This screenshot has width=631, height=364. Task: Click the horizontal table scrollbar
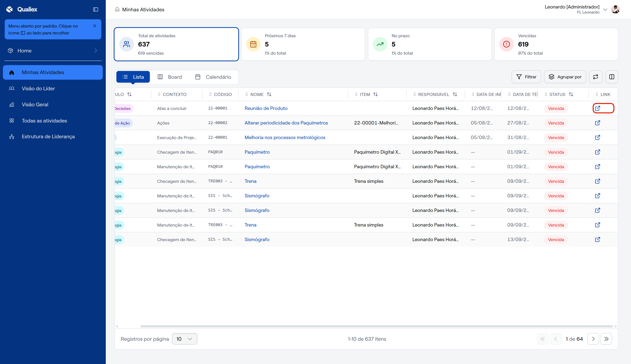click(376, 326)
